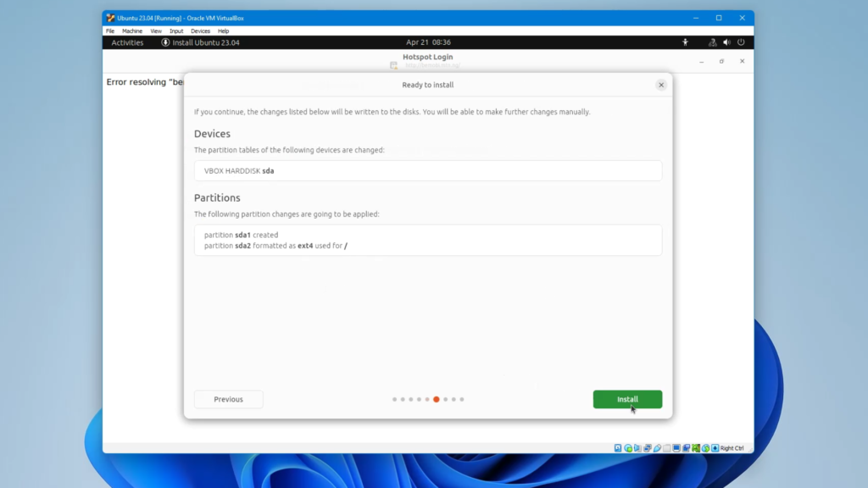868x488 pixels.
Task: Open the File menu
Action: pyautogui.click(x=110, y=31)
